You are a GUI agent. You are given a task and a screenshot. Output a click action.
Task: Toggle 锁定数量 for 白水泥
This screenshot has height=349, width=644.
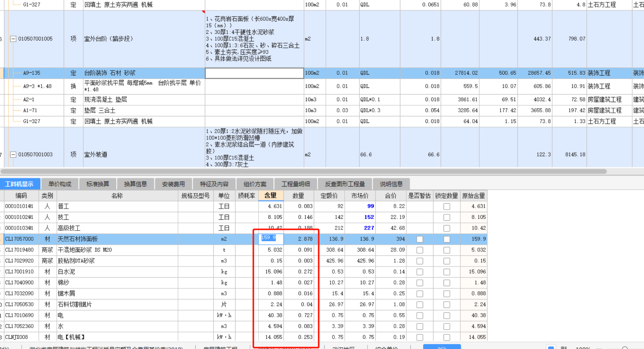(x=447, y=272)
